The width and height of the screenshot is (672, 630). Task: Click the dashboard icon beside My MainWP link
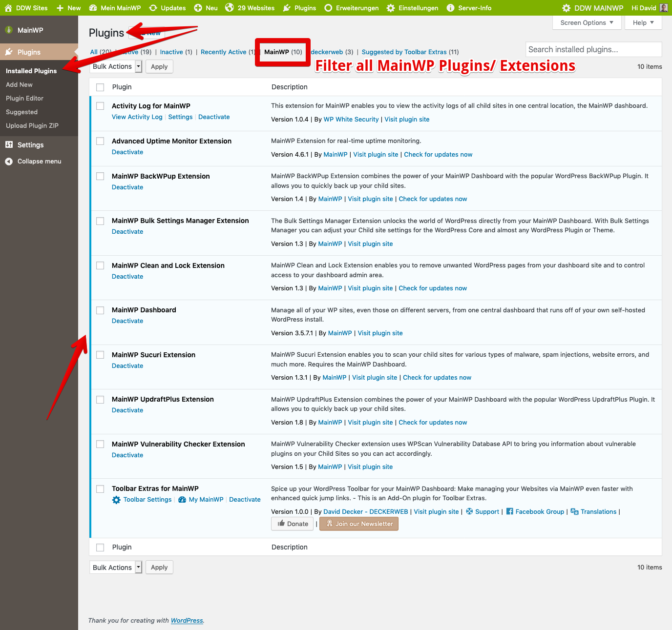[x=182, y=500]
